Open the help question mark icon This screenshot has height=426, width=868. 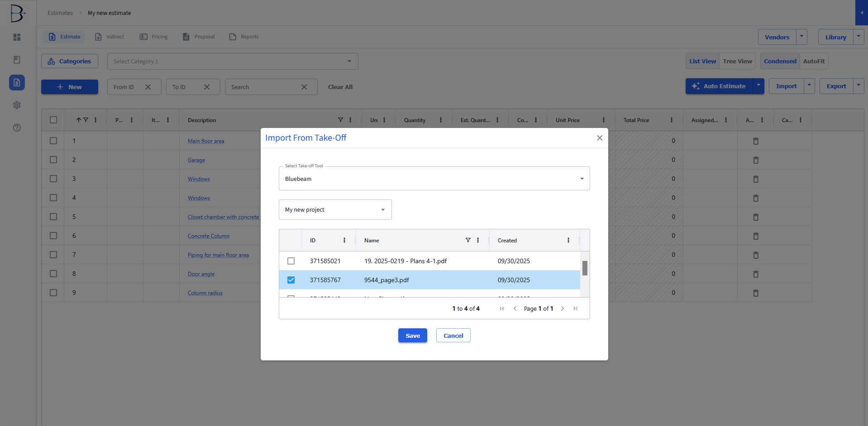[x=17, y=128]
